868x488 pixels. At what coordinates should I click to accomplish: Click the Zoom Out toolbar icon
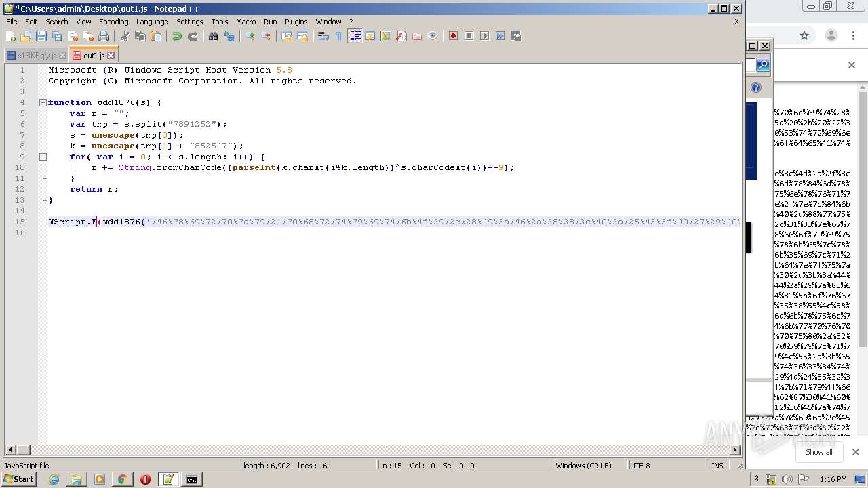(x=266, y=36)
